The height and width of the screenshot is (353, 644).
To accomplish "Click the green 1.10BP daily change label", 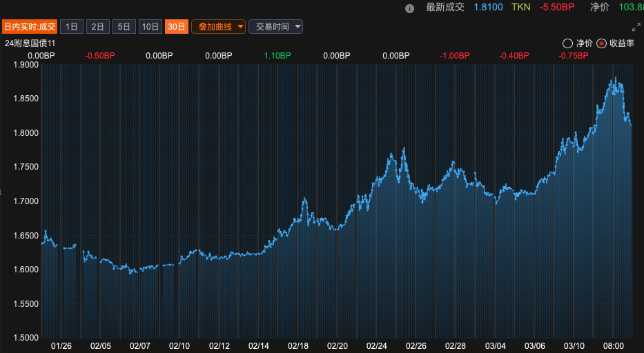I will pyautogui.click(x=278, y=55).
